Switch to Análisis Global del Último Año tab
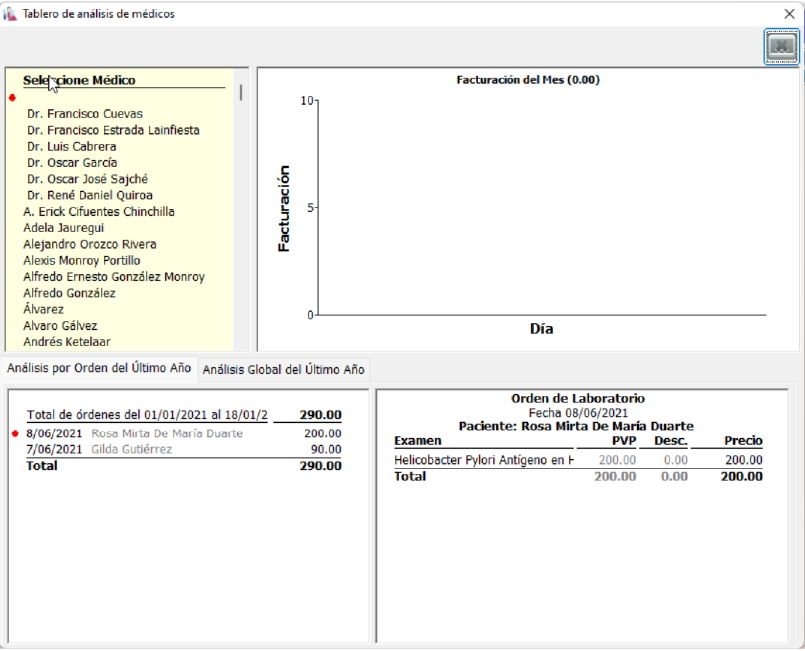 (284, 369)
